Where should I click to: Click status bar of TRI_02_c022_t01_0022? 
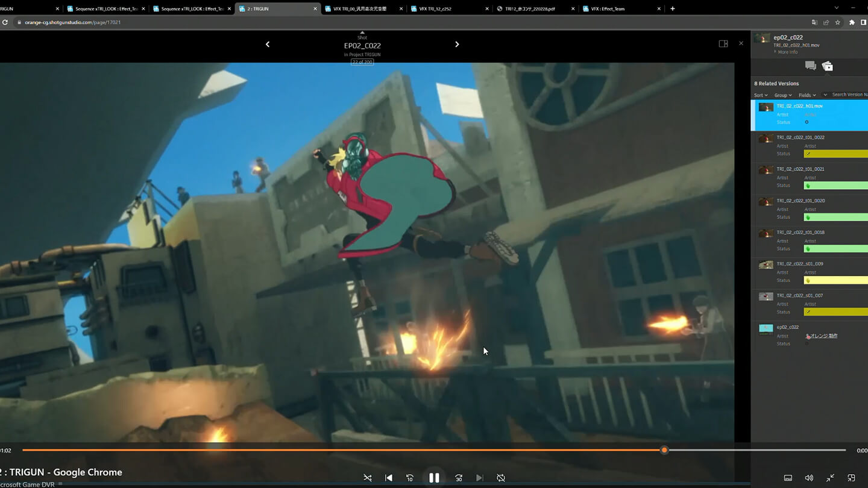pyautogui.click(x=836, y=154)
